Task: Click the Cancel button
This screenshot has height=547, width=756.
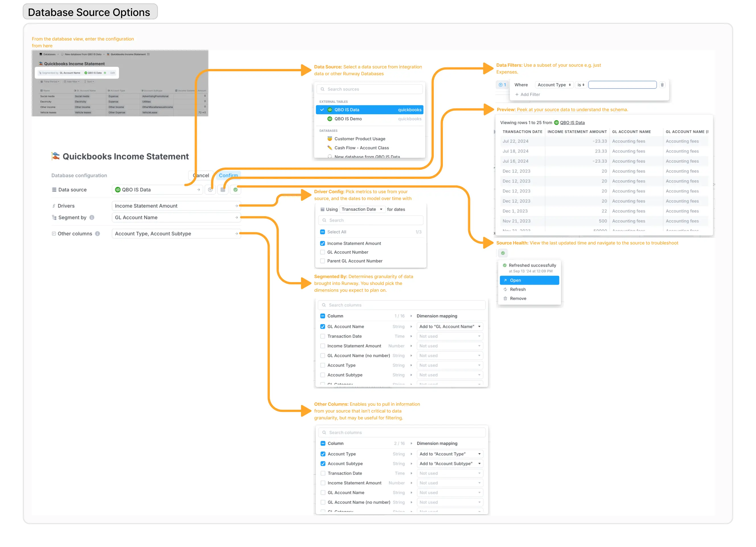Action: pyautogui.click(x=201, y=175)
